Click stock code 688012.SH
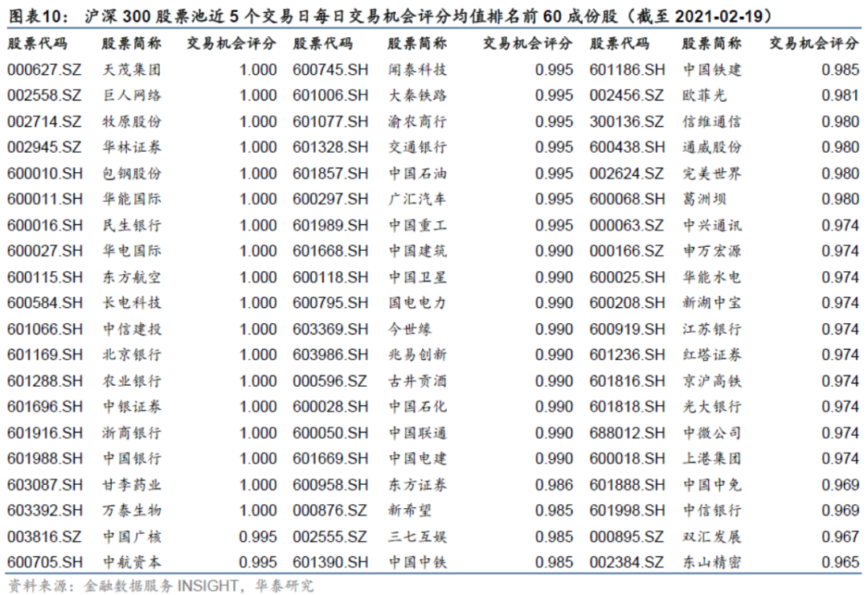868x595 pixels. tap(627, 433)
